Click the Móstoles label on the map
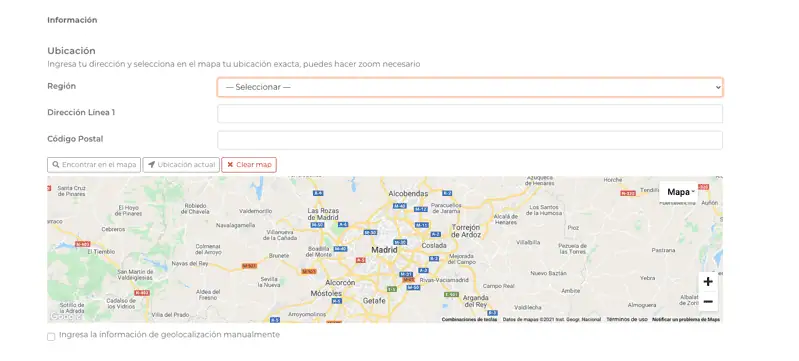This screenshot has height=361, width=799. [x=326, y=294]
